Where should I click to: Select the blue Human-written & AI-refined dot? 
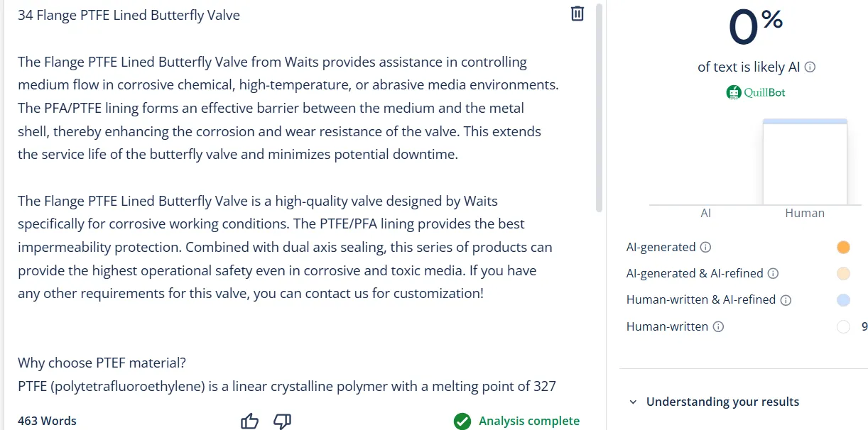pyautogui.click(x=843, y=300)
